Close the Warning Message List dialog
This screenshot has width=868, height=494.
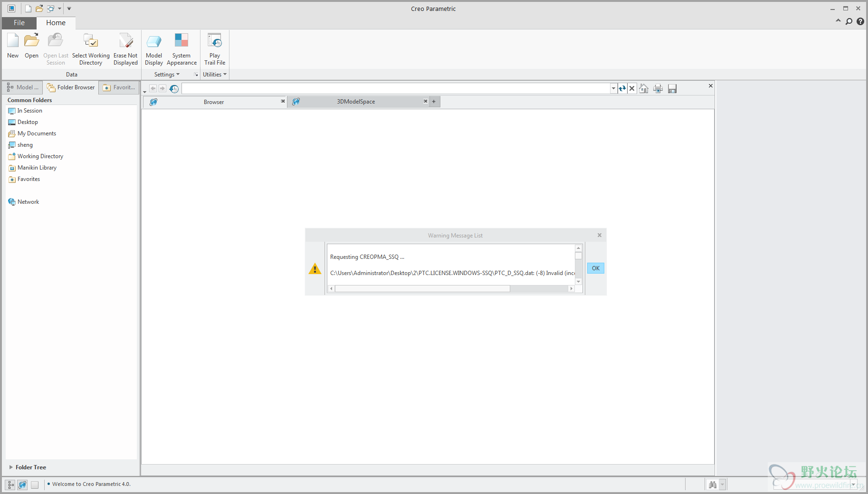pyautogui.click(x=600, y=235)
